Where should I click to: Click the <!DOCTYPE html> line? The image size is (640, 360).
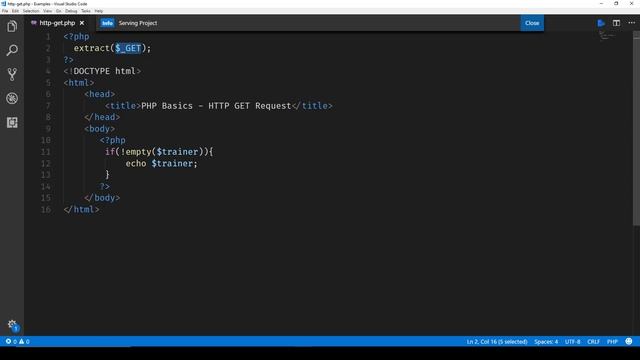(102, 71)
